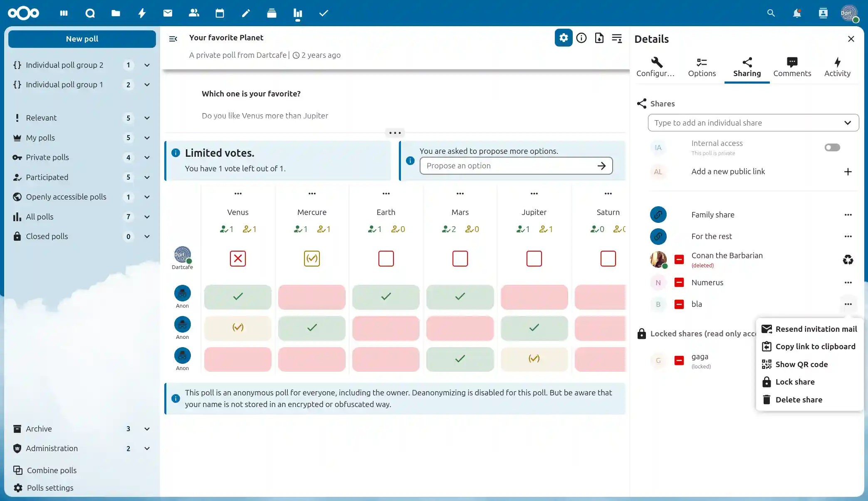The width and height of the screenshot is (868, 501).
Task: Open the individual share dropdown
Action: click(x=847, y=123)
